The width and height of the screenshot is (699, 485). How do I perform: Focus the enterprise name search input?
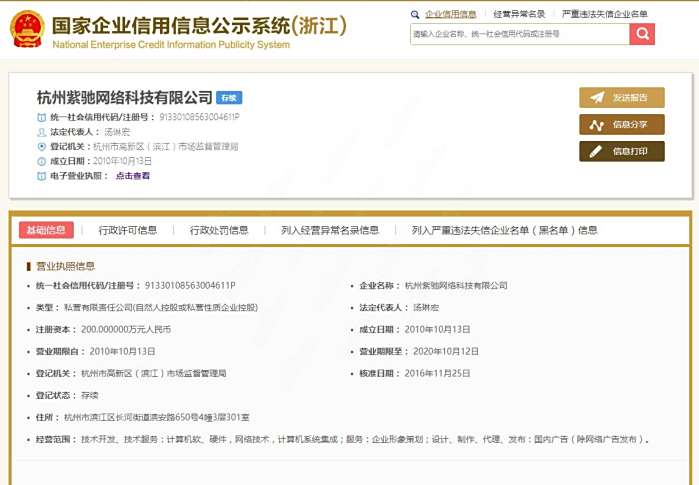[520, 34]
